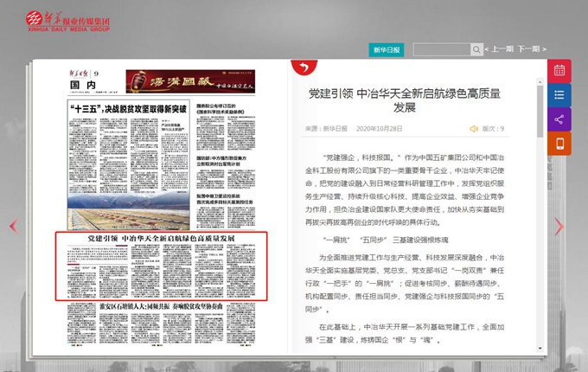Image resolution: width=588 pixels, height=372 pixels.
Task: Turn to previous page with left arrow
Action: coord(14,226)
